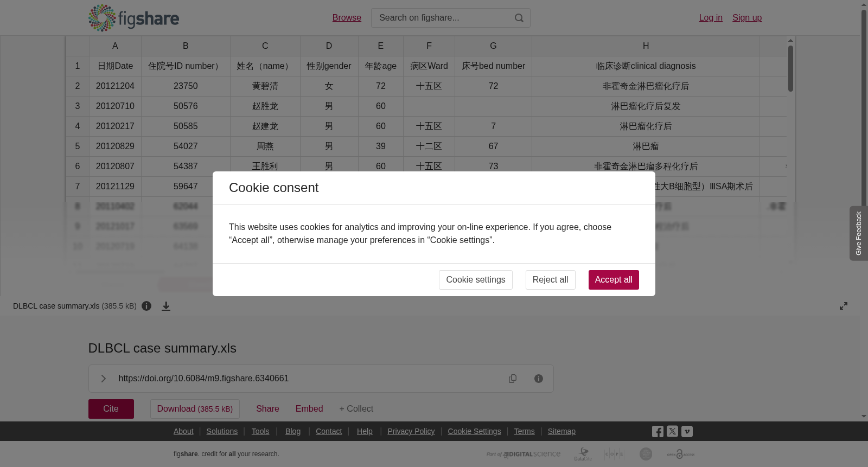The width and height of the screenshot is (868, 467).
Task: Open Share option
Action: point(267,409)
